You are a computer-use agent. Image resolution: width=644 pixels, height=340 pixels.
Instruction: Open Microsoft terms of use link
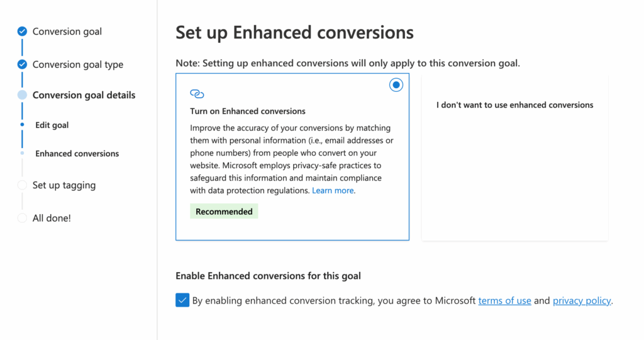(505, 300)
